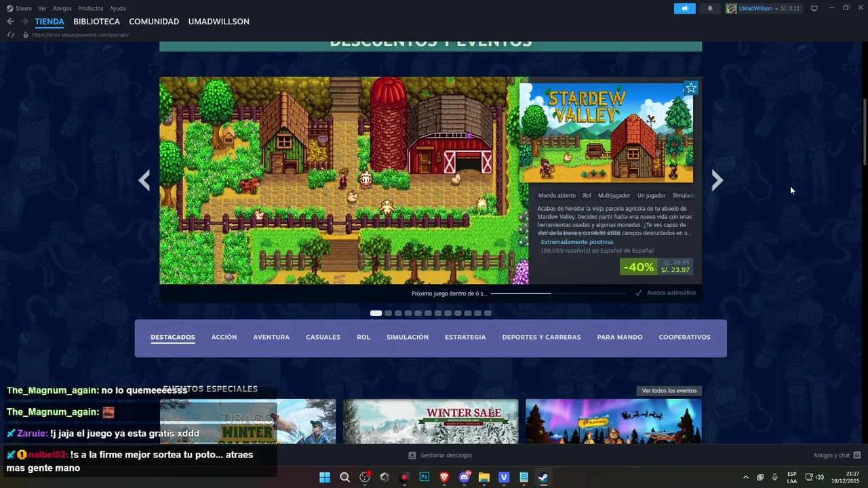Image resolution: width=868 pixels, height=488 pixels.
Task: Click the browser back arrow
Action: tap(10, 22)
